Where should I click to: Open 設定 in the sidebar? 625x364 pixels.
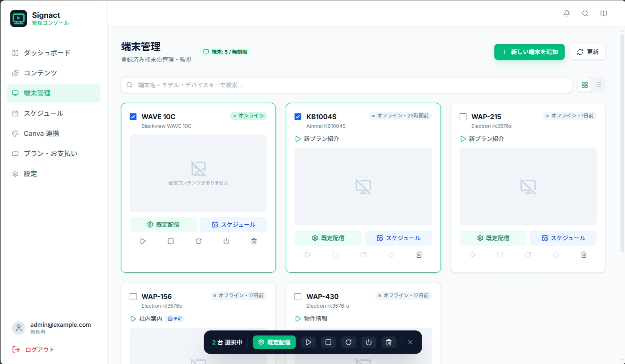click(x=54, y=174)
